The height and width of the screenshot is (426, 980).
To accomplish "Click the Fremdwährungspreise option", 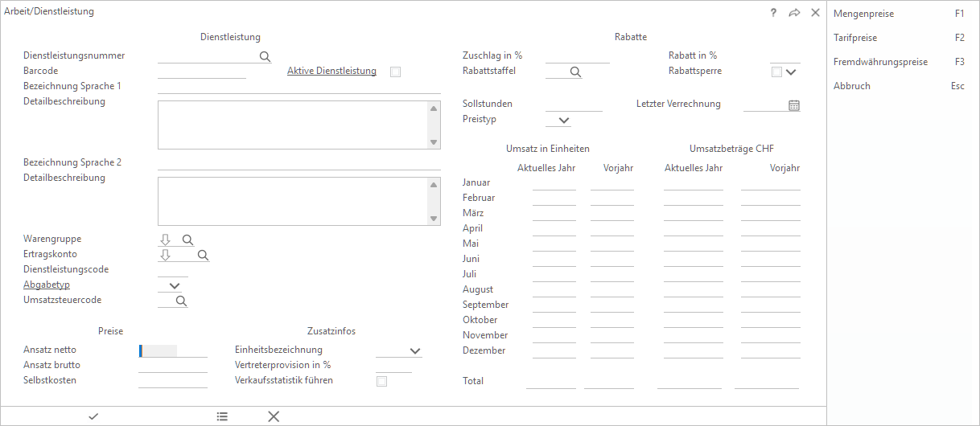I will point(880,62).
